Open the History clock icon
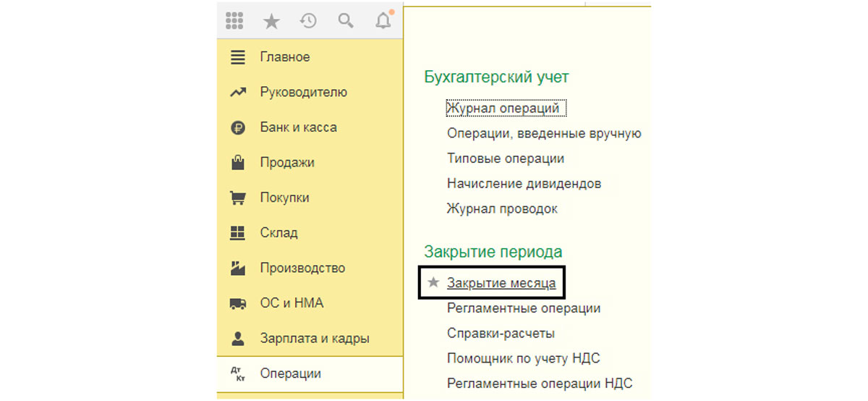 click(x=309, y=22)
